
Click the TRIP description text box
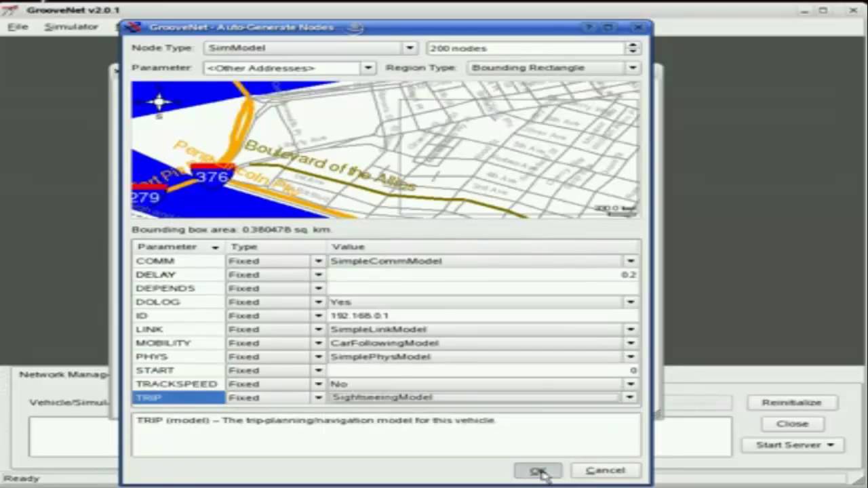[386, 434]
